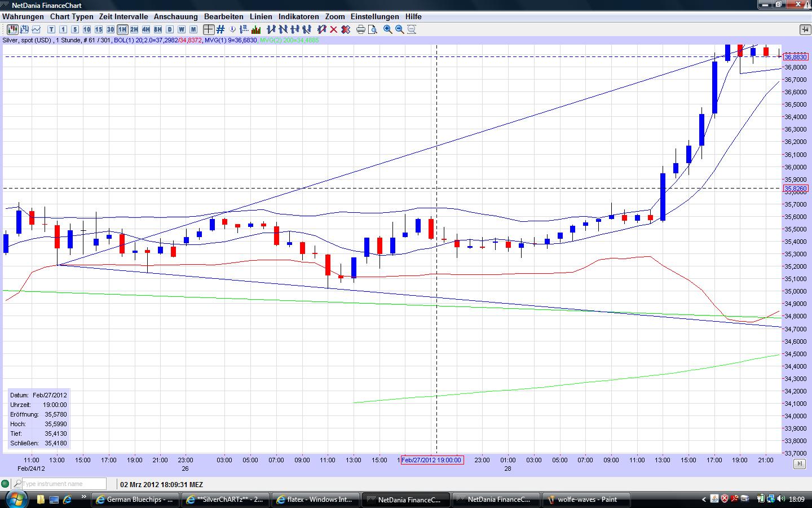This screenshot has height=508, width=812.
Task: Open the Zoom menu
Action: tap(335, 17)
